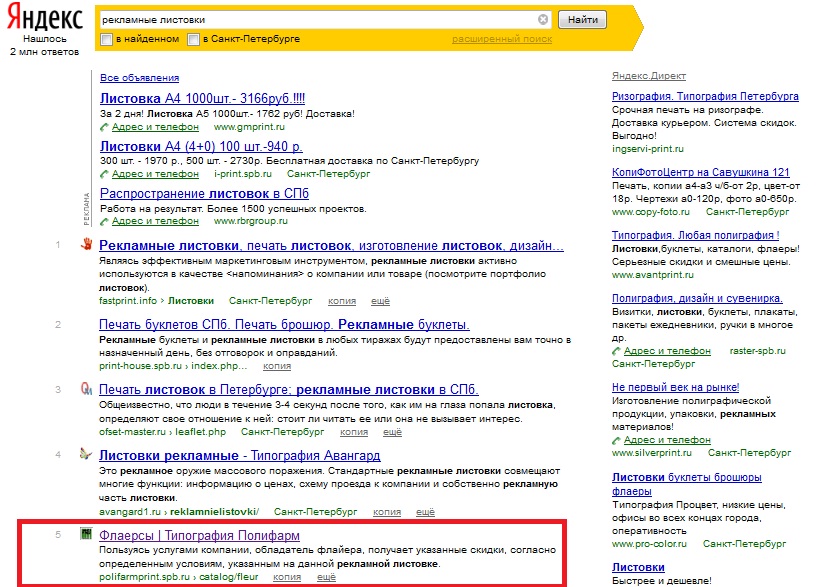Click the 'polifarmprint.spb.ru' green URL
817x587 pixels.
pos(144,577)
